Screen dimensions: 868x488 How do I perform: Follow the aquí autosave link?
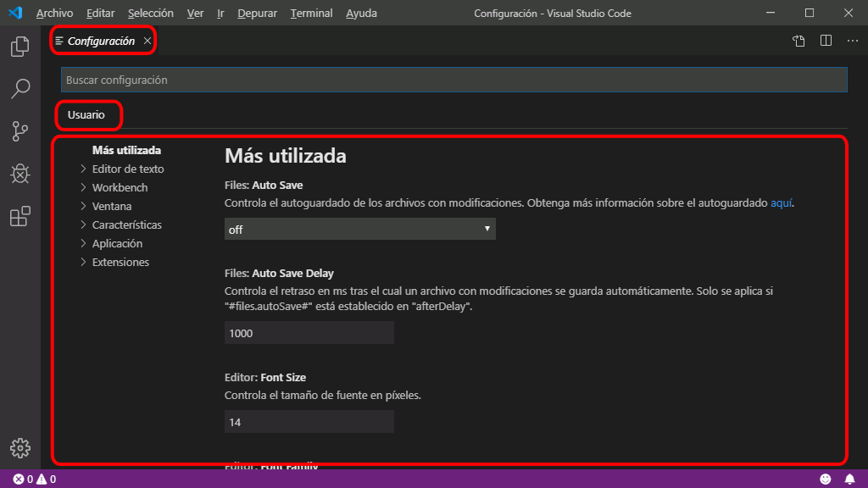(x=781, y=203)
